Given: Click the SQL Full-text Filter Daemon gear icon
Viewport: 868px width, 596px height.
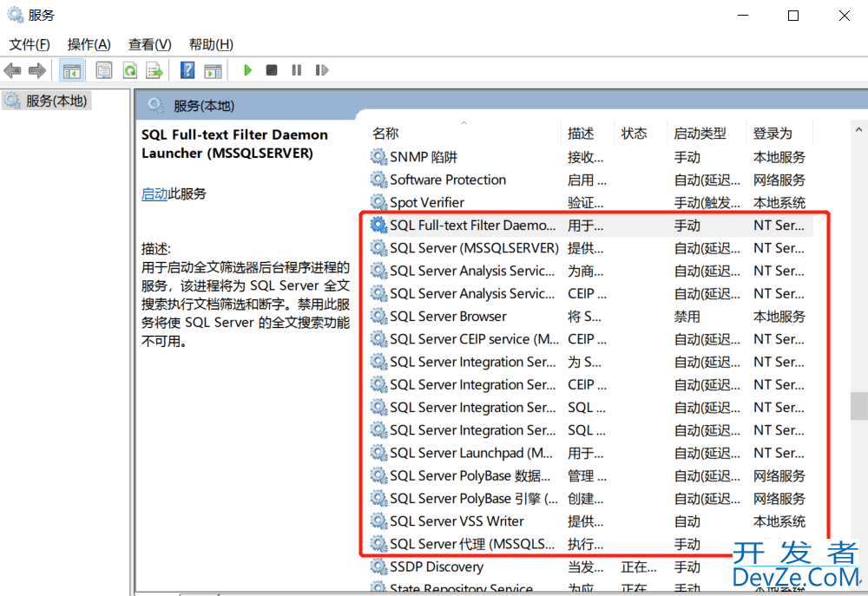Looking at the screenshot, I should coord(378,226).
